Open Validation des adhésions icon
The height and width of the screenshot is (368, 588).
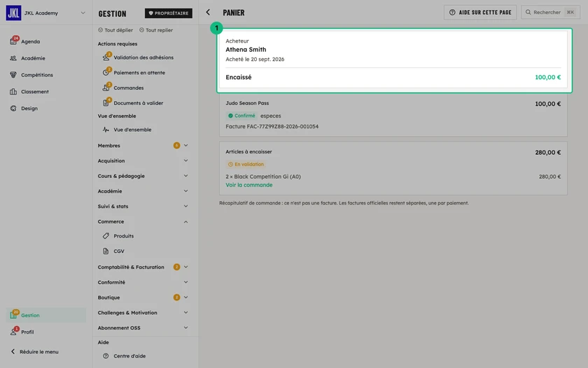tap(106, 57)
